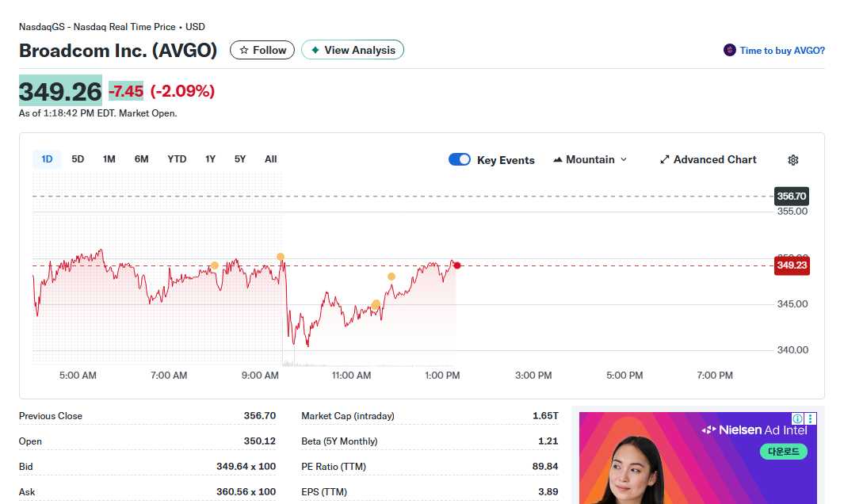The image size is (844, 504).
Task: Click the star icon to Follow AVGO
Action: click(243, 49)
